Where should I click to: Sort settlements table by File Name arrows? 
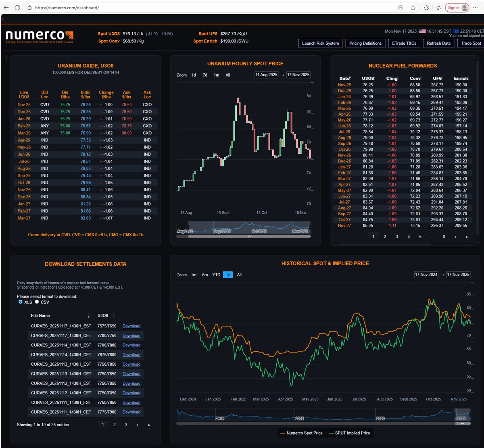pos(89,316)
